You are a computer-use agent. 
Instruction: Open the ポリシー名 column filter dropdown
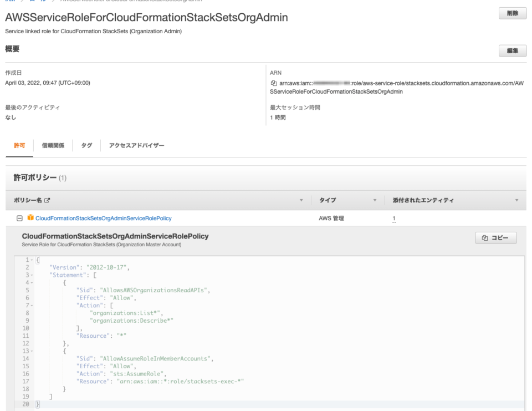click(301, 200)
